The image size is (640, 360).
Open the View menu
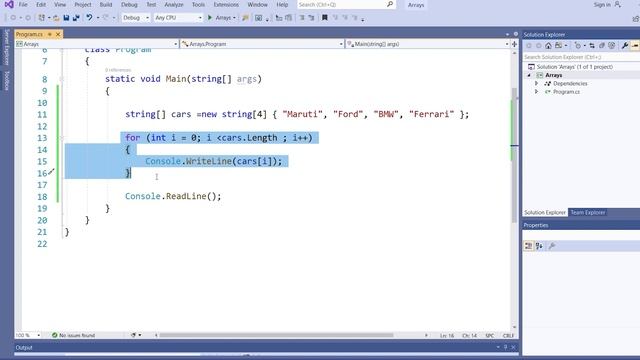(60, 4)
